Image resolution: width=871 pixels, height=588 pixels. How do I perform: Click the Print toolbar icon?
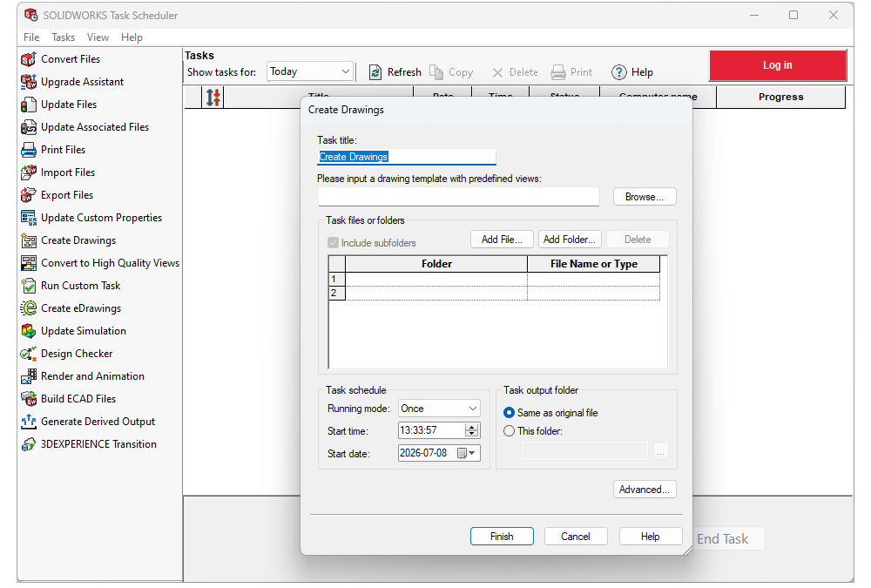click(x=557, y=72)
